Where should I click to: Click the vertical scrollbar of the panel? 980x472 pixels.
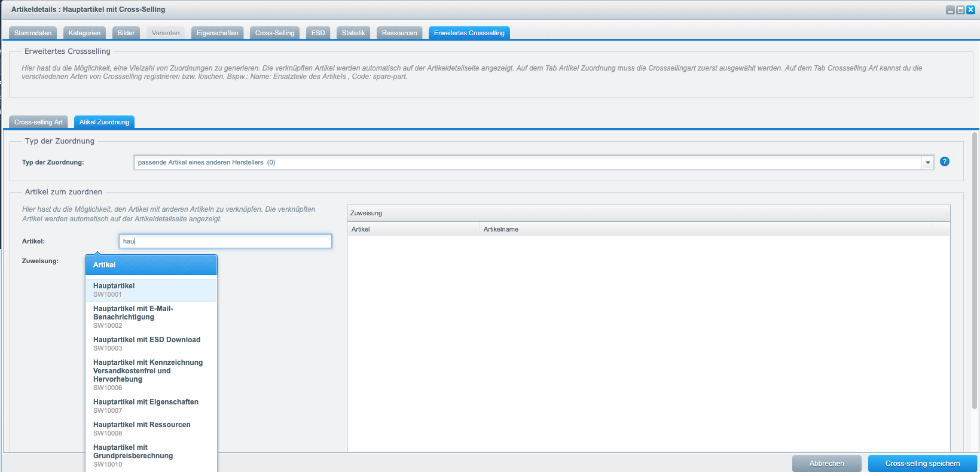pyautogui.click(x=975, y=272)
